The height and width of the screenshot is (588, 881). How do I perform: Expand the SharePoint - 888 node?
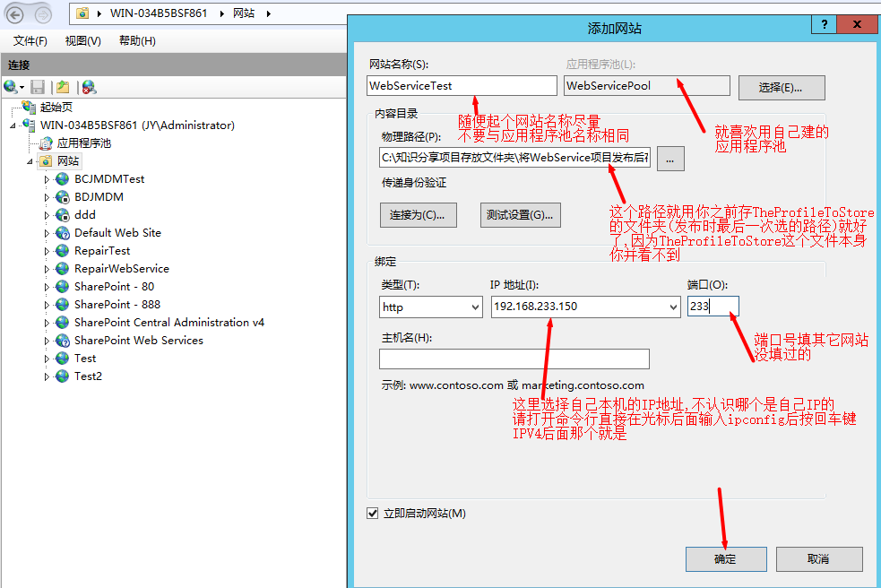pyautogui.click(x=47, y=306)
